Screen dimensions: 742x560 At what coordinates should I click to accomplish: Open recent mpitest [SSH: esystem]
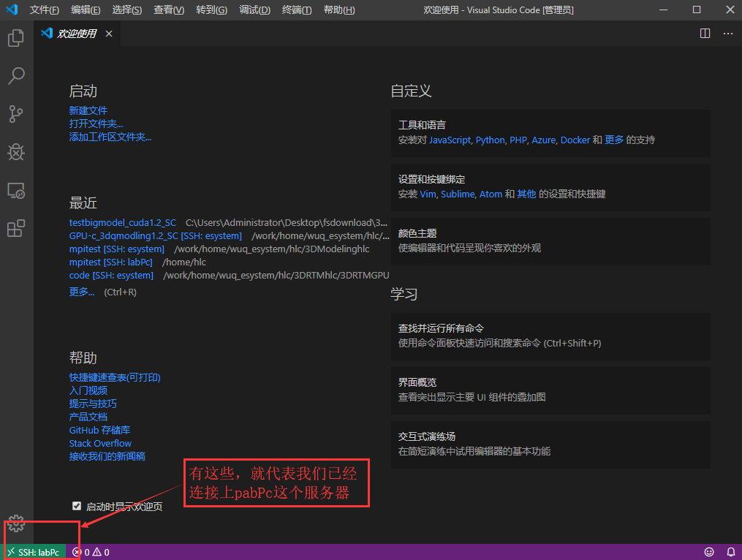[117, 249]
